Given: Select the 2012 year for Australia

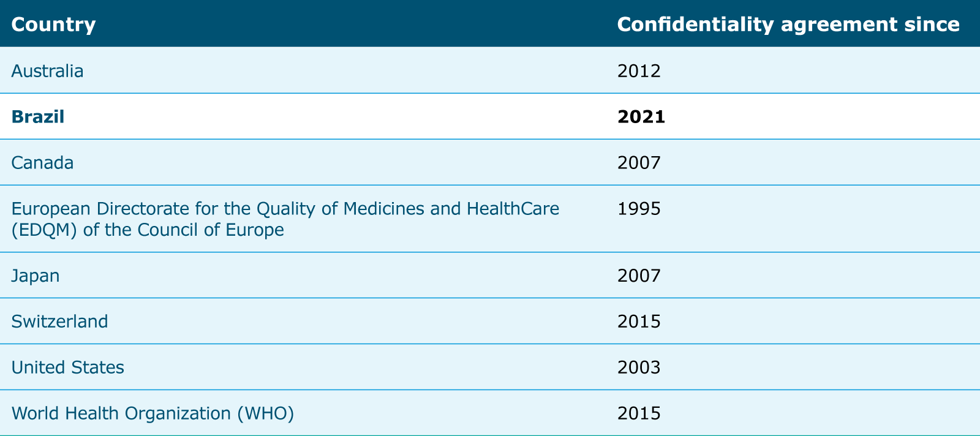Looking at the screenshot, I should tap(639, 71).
